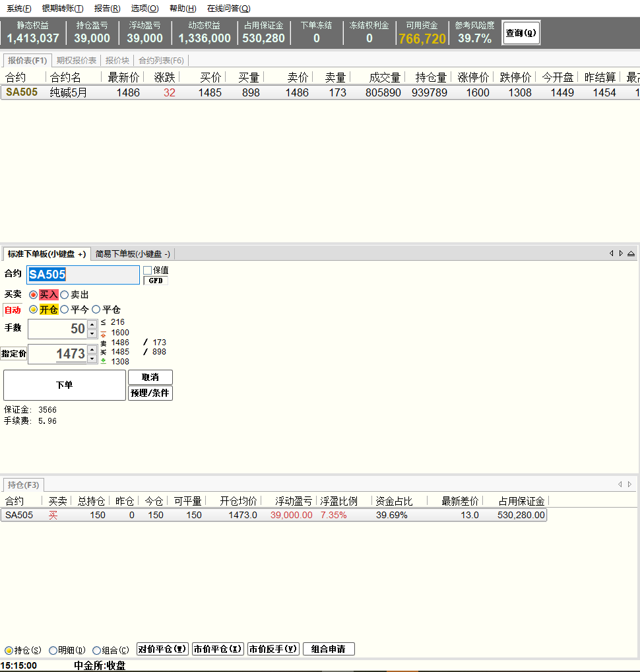Click 持仓量 column header in quote table
Screen dimensions: 640x672
(x=431, y=78)
